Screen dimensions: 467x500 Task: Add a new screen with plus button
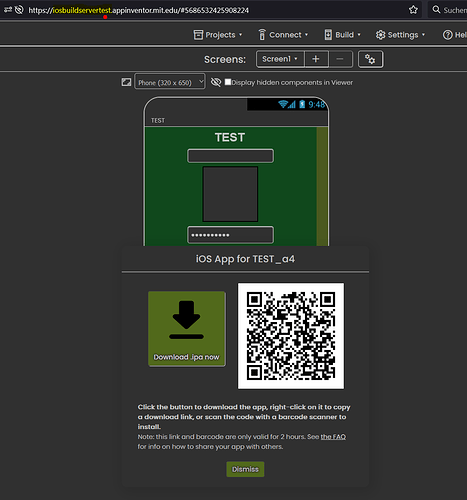[316, 59]
